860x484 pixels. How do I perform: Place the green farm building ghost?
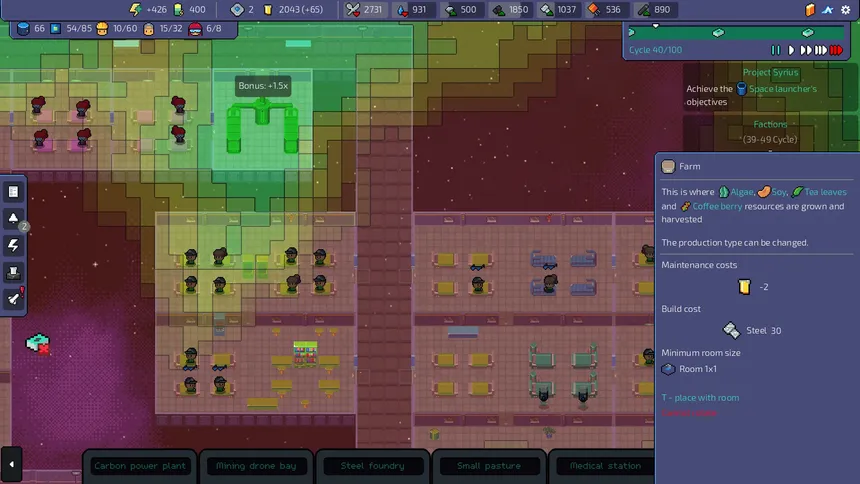(262, 126)
